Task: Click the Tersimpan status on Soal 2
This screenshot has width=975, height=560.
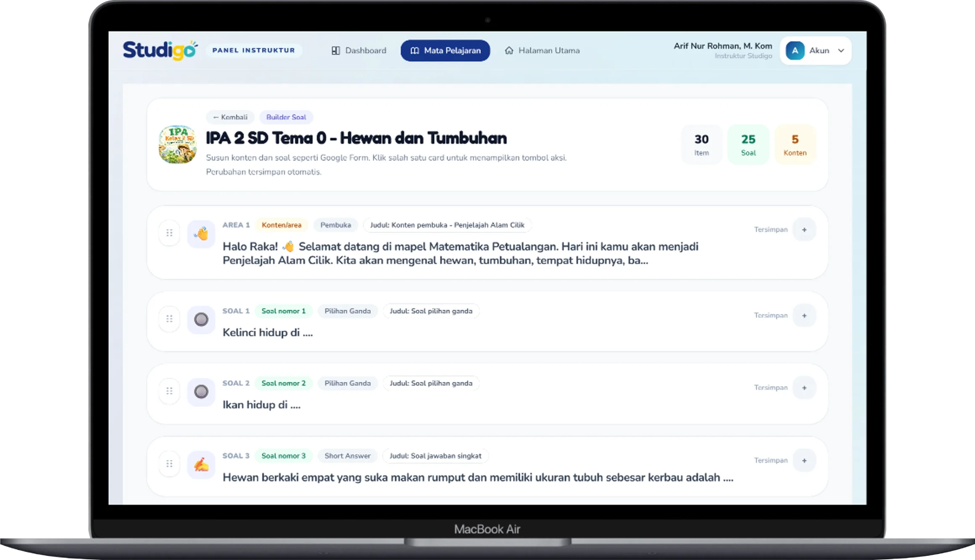Action: click(771, 387)
